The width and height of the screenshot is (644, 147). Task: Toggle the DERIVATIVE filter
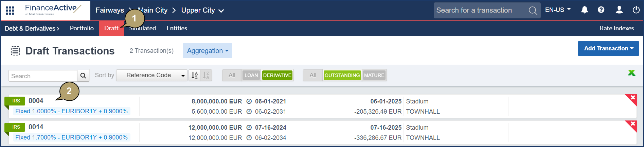coord(277,75)
